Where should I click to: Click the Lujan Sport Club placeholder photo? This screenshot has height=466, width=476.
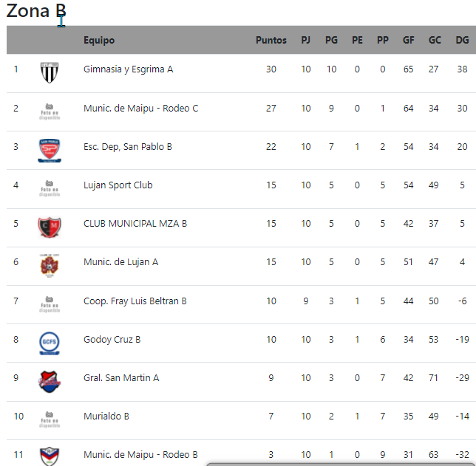tap(50, 188)
